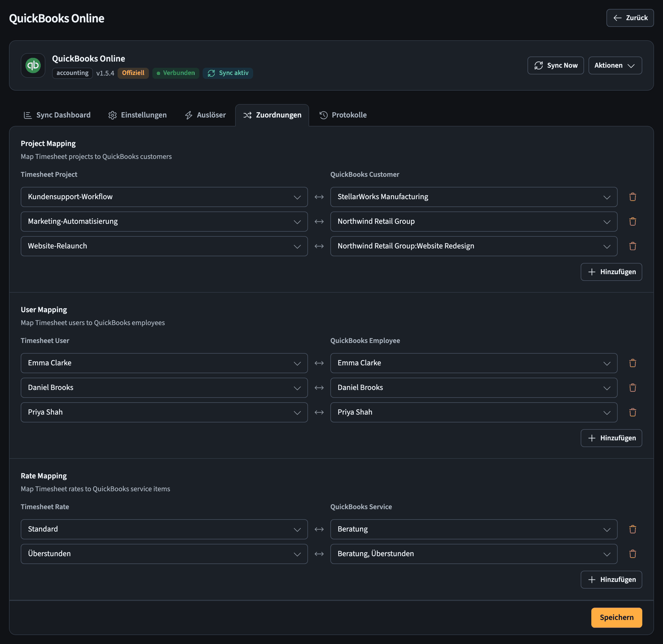Change the Beratung, Überstunden service selection
Screen dimensions: 663x644
pyautogui.click(x=474, y=554)
